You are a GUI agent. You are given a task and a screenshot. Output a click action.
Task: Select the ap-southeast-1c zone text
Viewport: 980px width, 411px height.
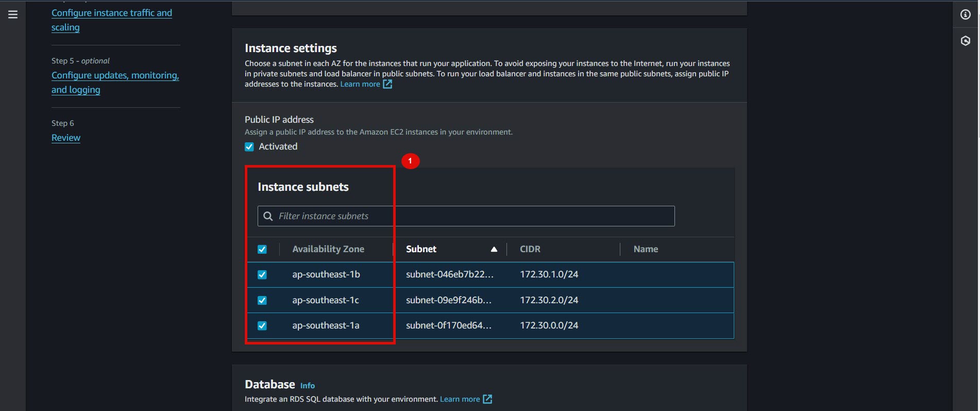(x=326, y=300)
